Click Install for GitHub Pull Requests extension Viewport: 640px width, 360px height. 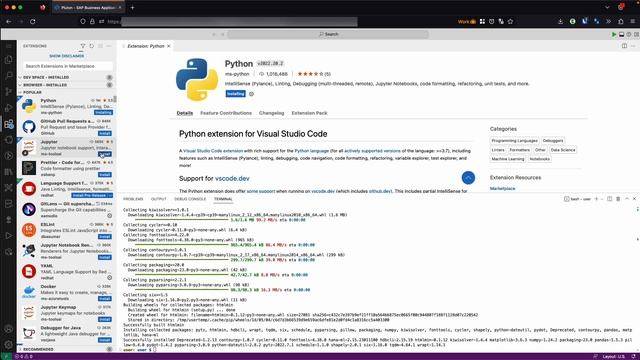(x=104, y=133)
